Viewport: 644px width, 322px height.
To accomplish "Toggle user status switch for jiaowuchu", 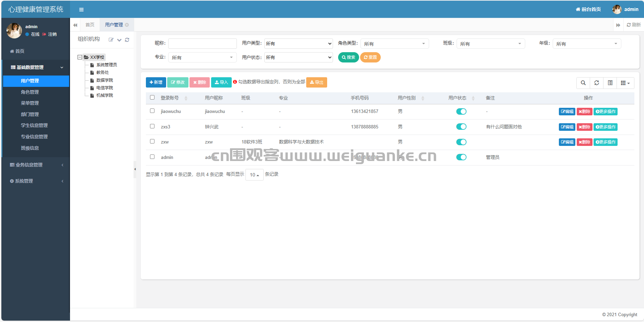I will point(461,112).
